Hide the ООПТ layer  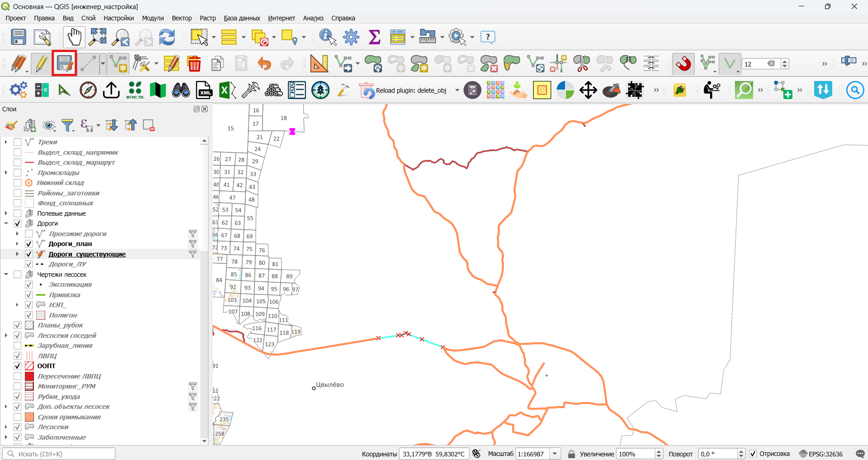coord(18,366)
